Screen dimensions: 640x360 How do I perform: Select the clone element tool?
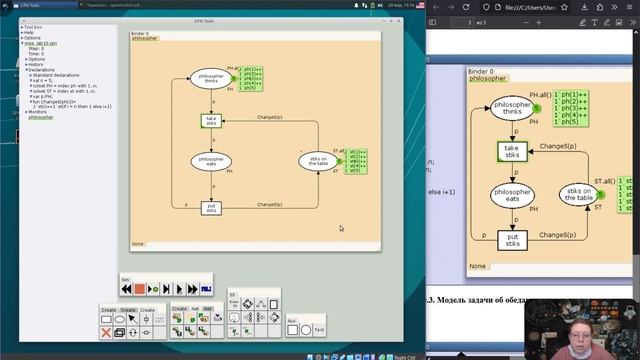120,333
